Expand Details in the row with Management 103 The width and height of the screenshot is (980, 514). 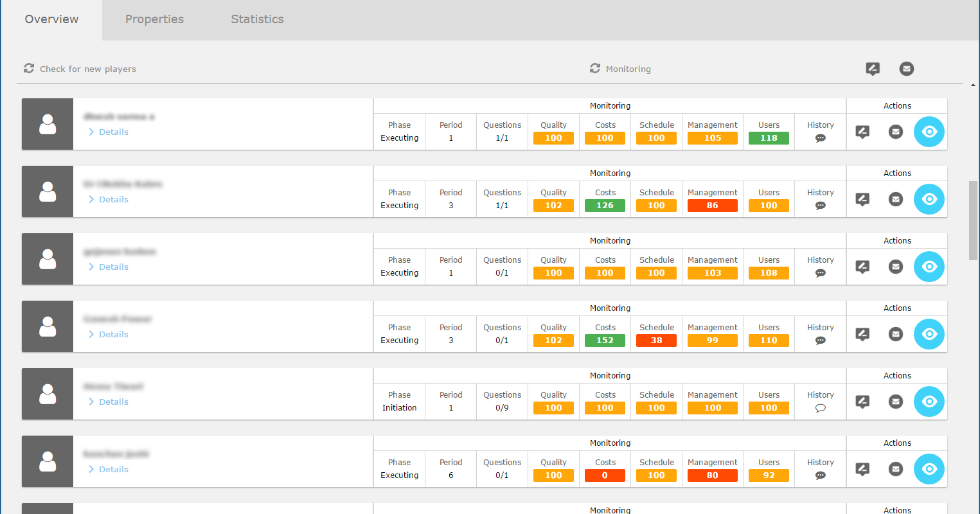click(x=109, y=267)
